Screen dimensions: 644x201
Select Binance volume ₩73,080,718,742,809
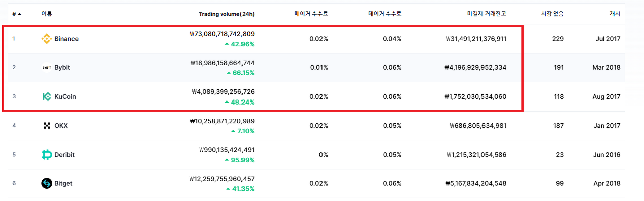[222, 34]
